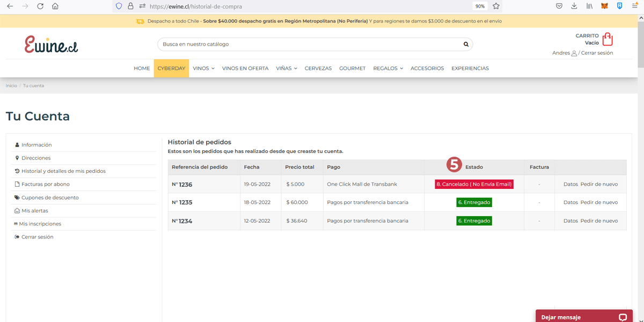Reload the page with the refresh button
The width and height of the screenshot is (644, 322).
[x=40, y=6]
